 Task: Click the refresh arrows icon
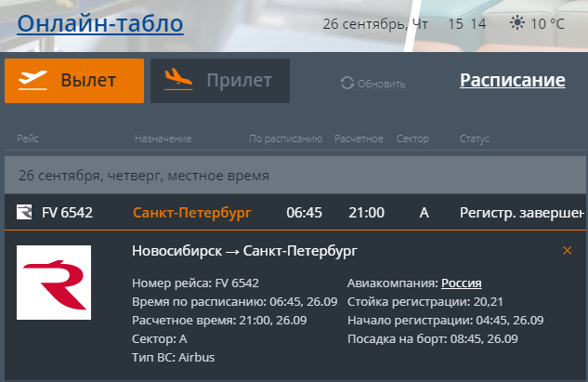pyautogui.click(x=347, y=83)
